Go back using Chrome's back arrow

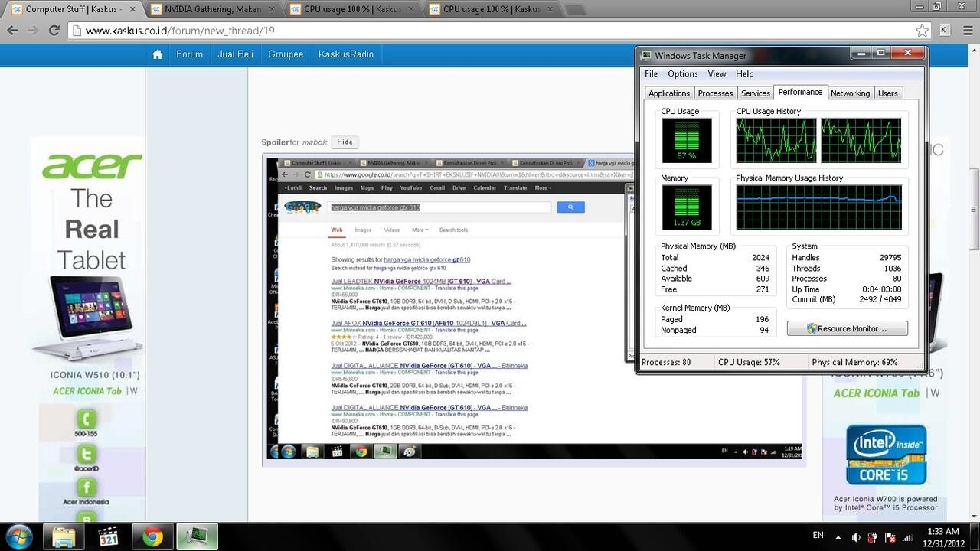12,31
